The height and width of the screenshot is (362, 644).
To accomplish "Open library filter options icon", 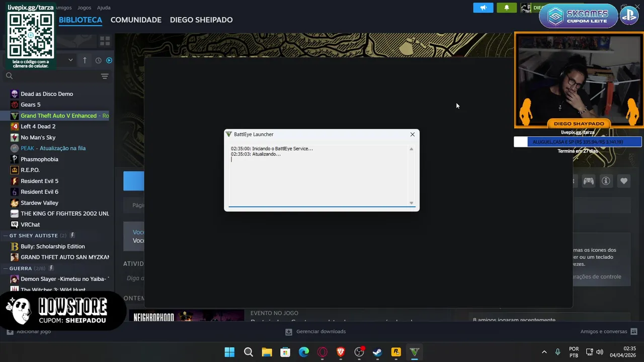I will pyautogui.click(x=105, y=76).
